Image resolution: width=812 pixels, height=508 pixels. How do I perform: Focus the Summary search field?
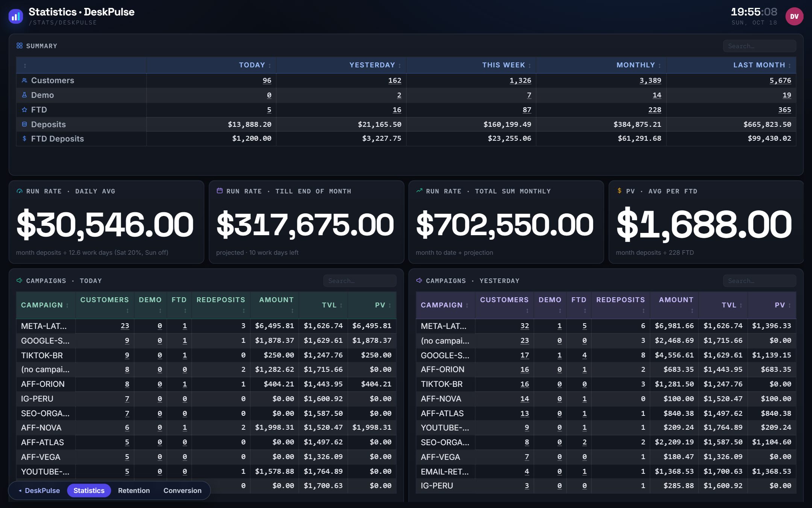[759, 46]
